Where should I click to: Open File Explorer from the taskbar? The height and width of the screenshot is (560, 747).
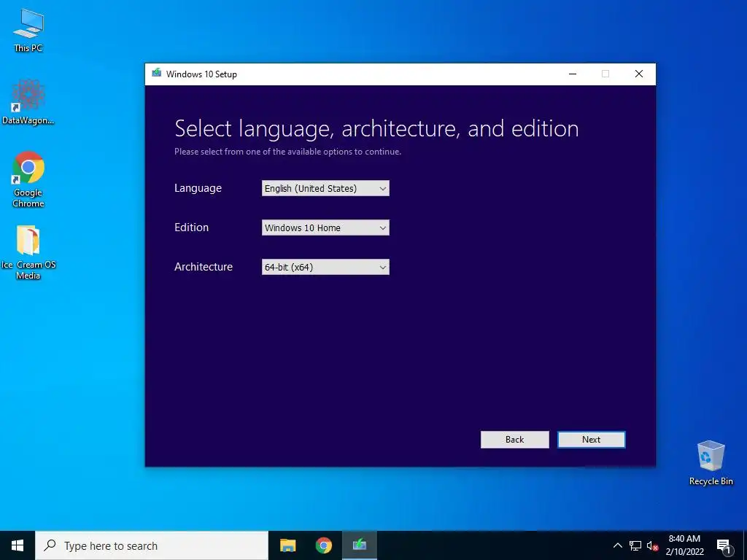pos(287,545)
